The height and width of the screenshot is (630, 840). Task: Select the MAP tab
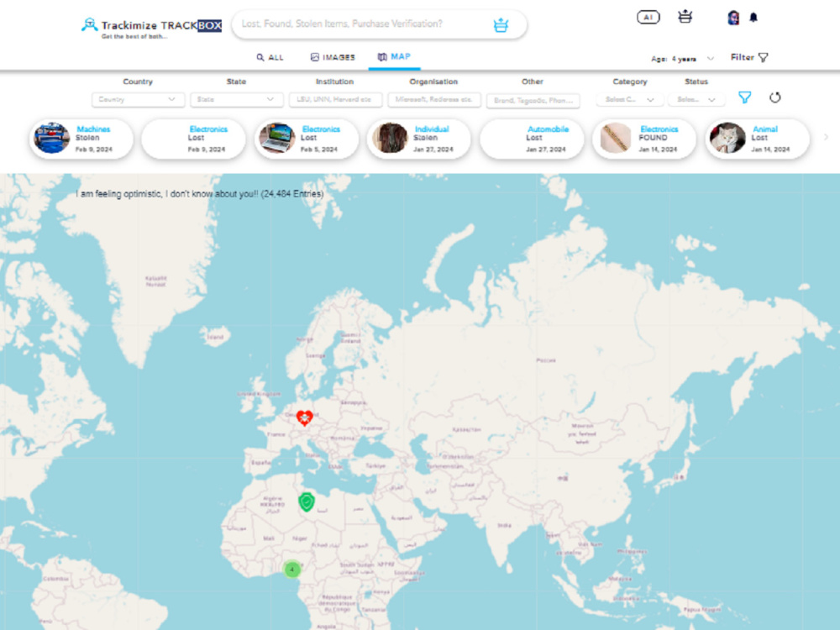click(x=394, y=57)
